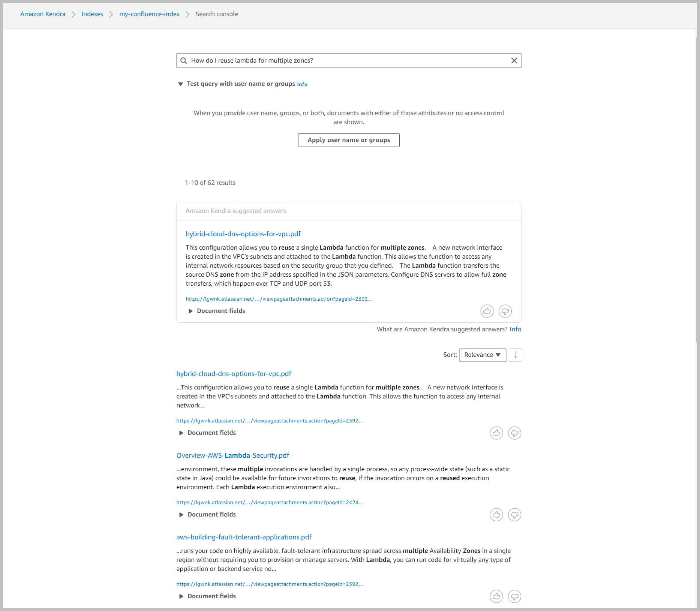Visit the suggested answer's atlassian URL
Screen dimensions: 700x611
pos(279,299)
